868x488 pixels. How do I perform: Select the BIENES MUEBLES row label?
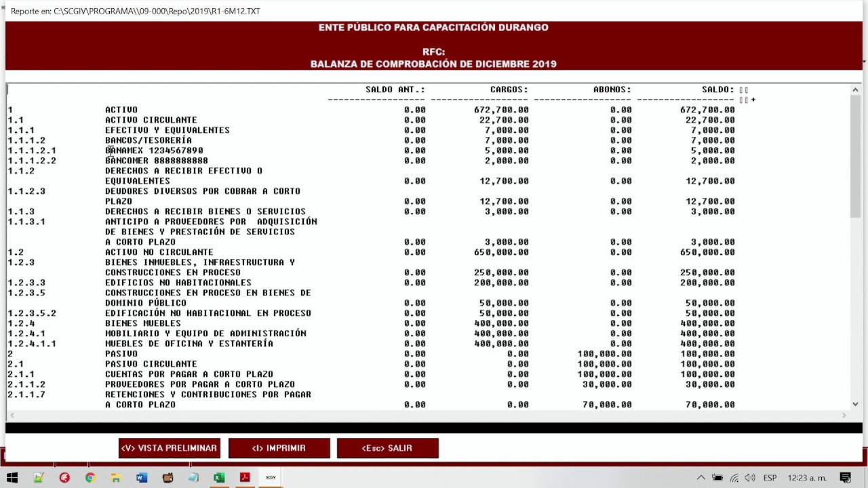143,323
